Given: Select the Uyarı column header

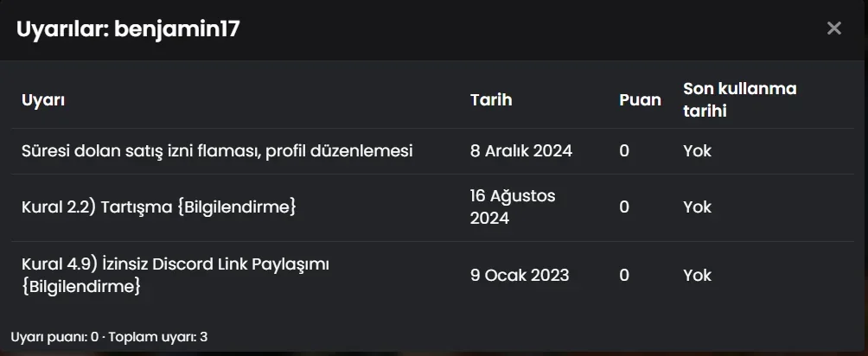Looking at the screenshot, I should pos(43,100).
